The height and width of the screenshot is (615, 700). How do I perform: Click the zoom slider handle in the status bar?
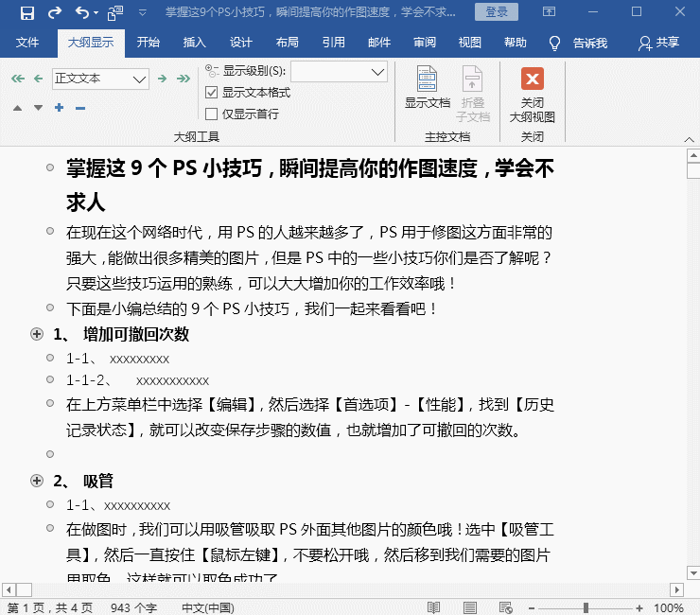[x=586, y=607]
